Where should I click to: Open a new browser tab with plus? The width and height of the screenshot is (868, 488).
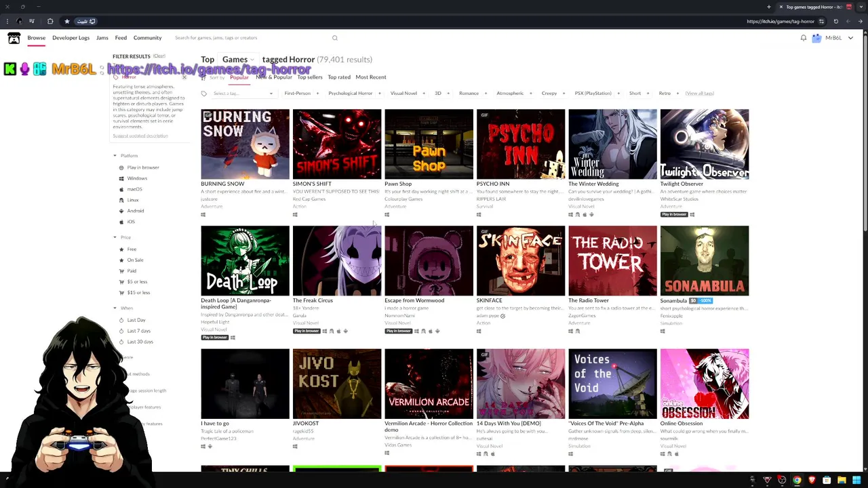click(x=769, y=7)
